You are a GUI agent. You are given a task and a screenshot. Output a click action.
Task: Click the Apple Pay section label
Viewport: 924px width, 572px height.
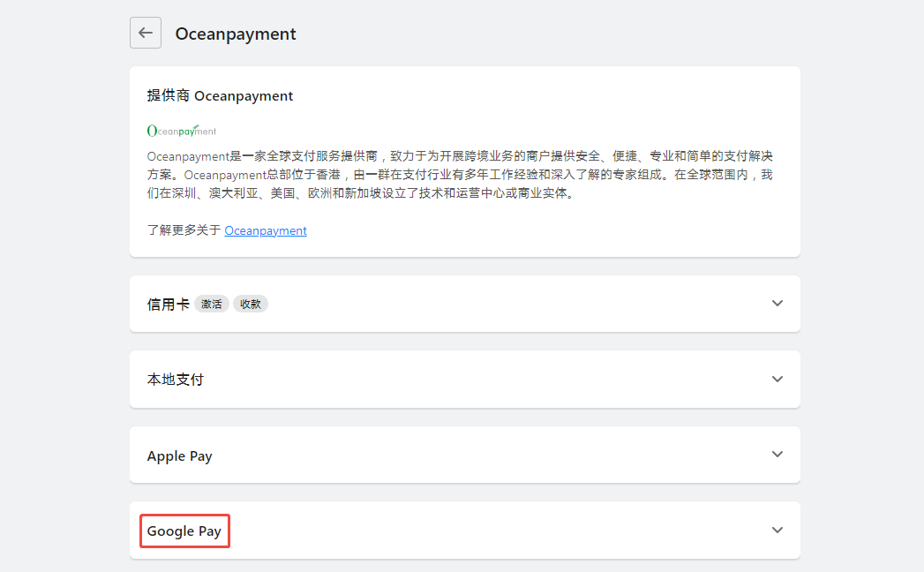click(179, 456)
